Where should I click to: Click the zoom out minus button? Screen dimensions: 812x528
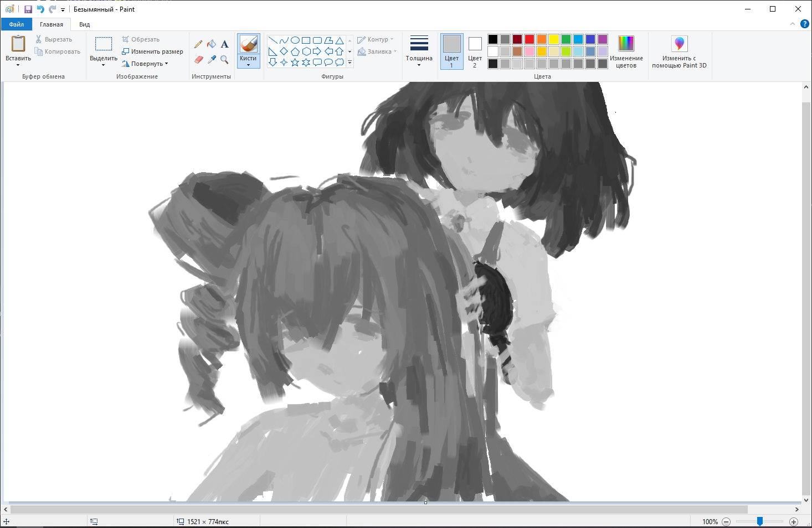tap(726, 521)
